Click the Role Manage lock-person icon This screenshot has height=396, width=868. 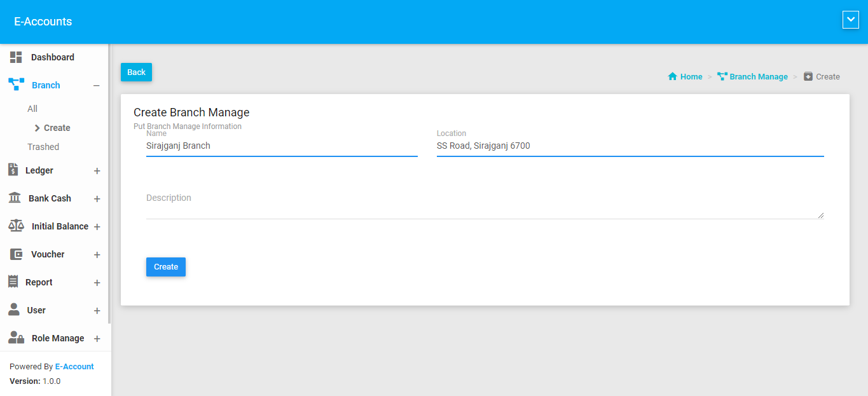pos(16,338)
